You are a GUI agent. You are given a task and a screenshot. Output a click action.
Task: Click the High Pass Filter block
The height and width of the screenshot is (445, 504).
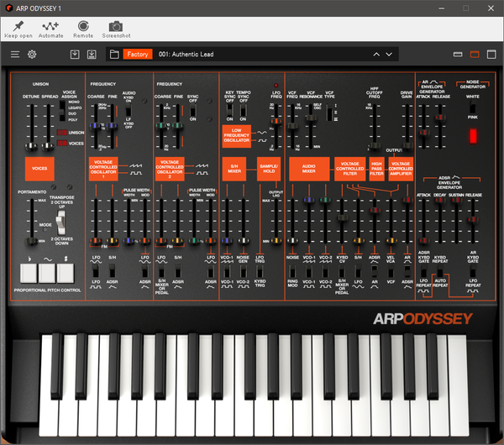(x=376, y=169)
